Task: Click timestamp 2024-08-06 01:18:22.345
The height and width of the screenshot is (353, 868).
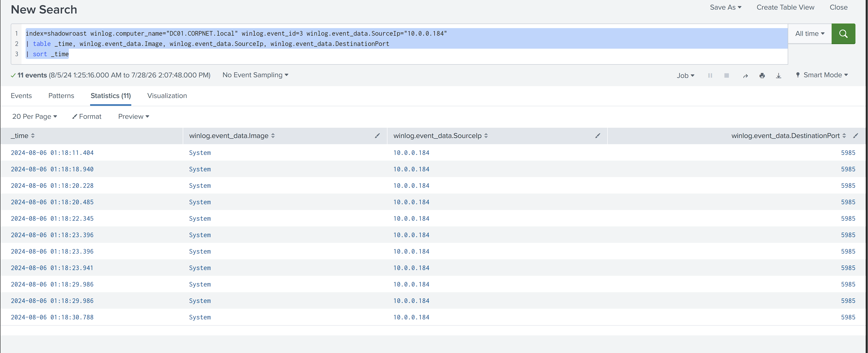Action: tap(52, 219)
